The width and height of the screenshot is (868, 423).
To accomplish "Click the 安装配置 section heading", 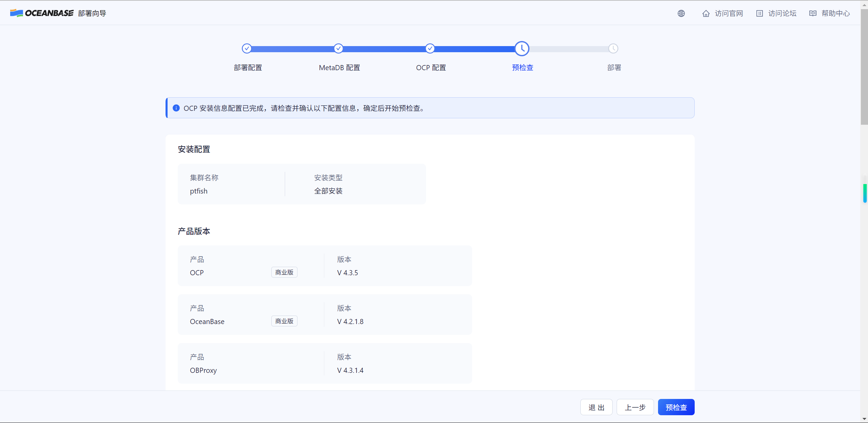I will (194, 149).
